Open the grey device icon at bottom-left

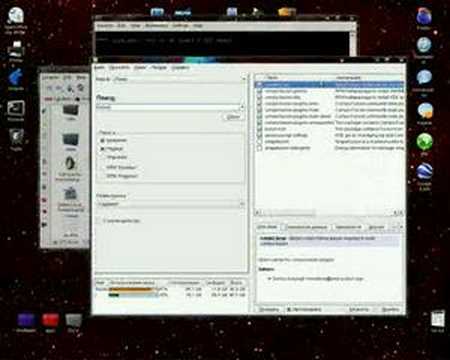coord(74,320)
